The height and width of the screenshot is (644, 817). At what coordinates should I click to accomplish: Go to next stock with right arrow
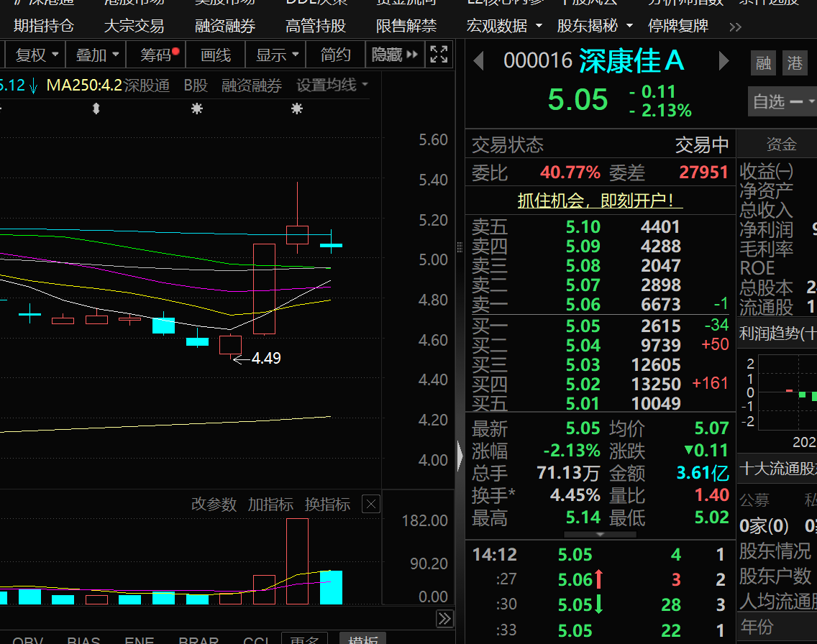pos(724,61)
